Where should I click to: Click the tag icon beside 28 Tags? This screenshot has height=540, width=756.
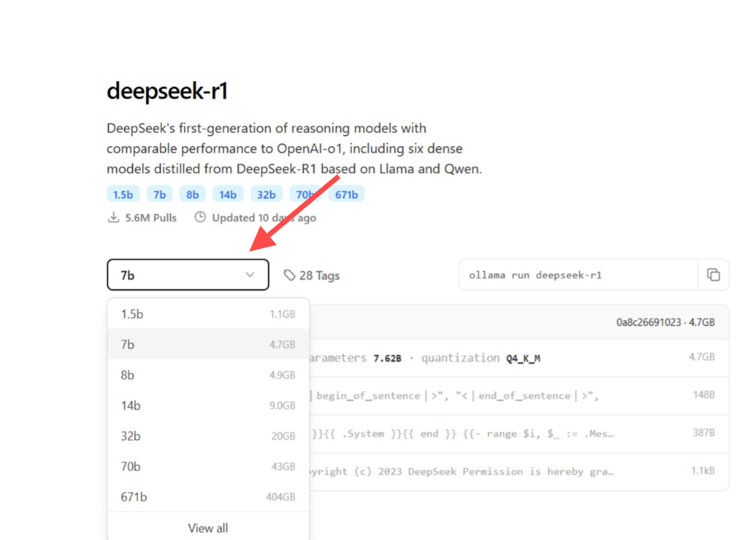tap(289, 275)
